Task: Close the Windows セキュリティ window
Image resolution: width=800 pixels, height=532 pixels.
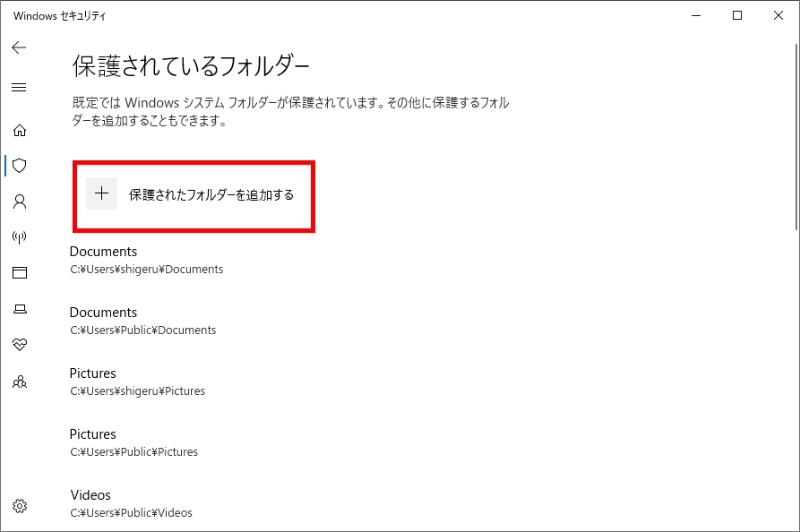Action: (x=778, y=16)
